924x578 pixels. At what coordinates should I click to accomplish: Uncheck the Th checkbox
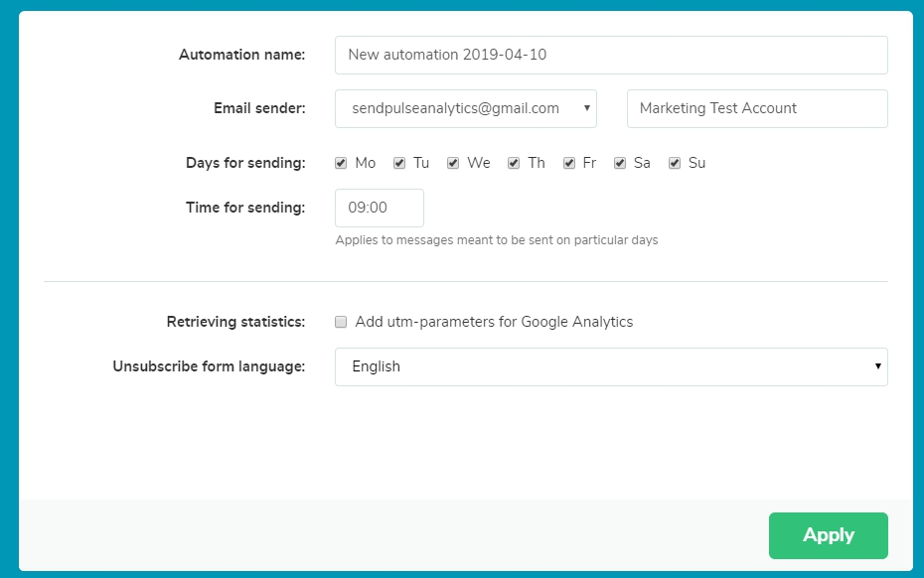pyautogui.click(x=514, y=163)
